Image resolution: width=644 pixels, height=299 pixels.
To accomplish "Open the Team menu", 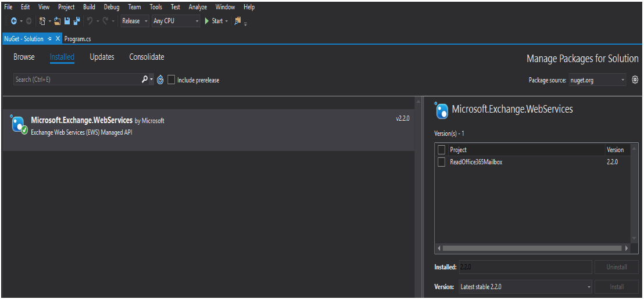I will click(x=134, y=7).
